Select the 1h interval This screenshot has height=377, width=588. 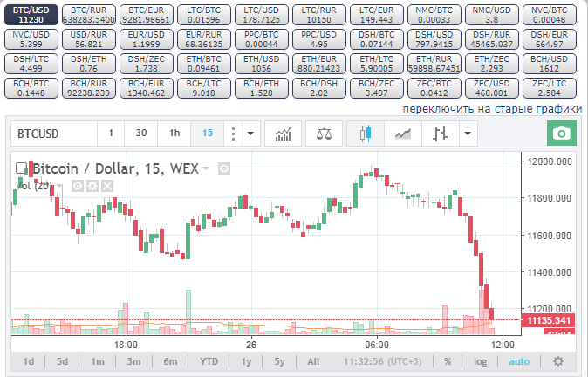pyautogui.click(x=174, y=134)
